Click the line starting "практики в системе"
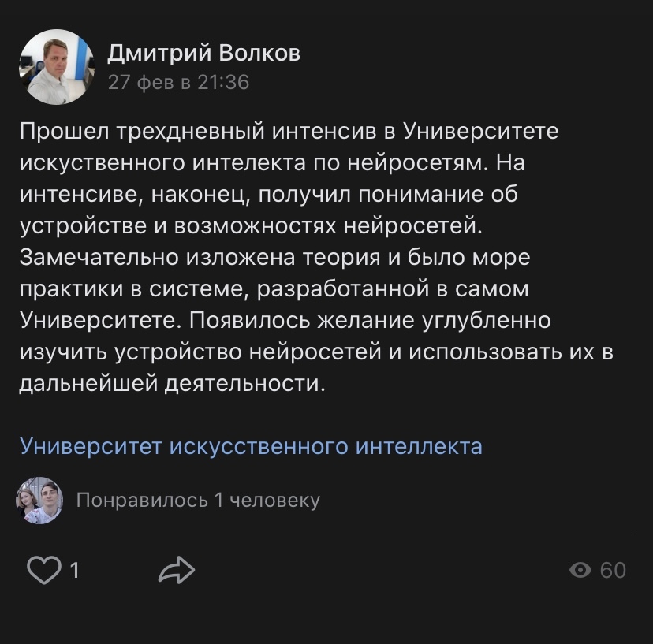Viewport: 653px width, 644px height. [x=274, y=289]
